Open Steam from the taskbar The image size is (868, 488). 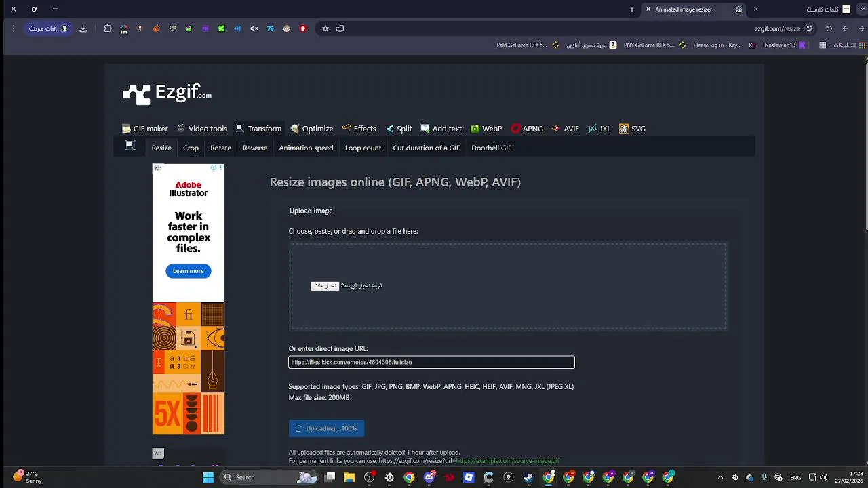pyautogui.click(x=528, y=477)
